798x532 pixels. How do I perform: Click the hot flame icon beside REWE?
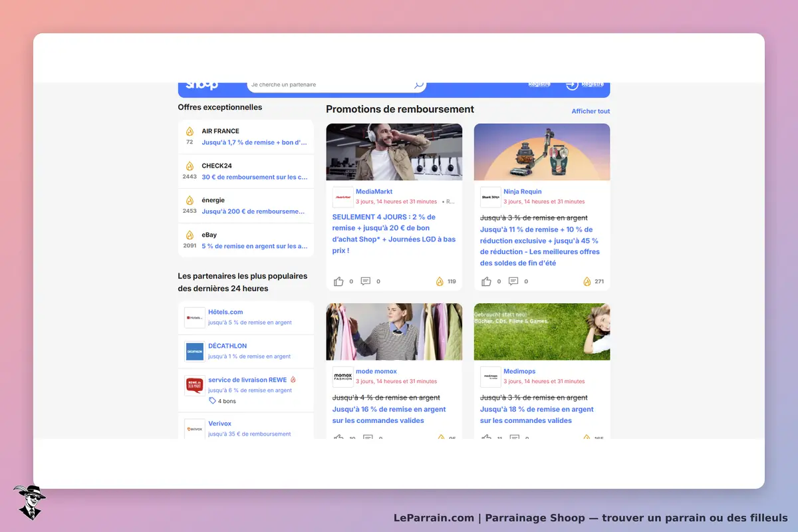tap(293, 380)
